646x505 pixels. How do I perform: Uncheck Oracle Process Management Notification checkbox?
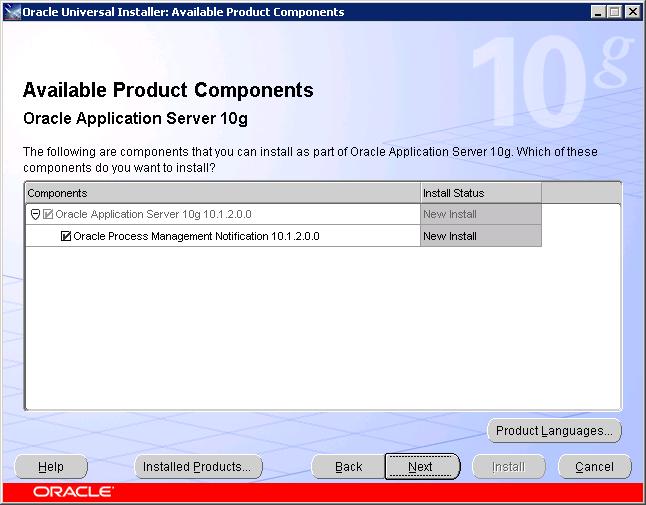click(x=66, y=236)
